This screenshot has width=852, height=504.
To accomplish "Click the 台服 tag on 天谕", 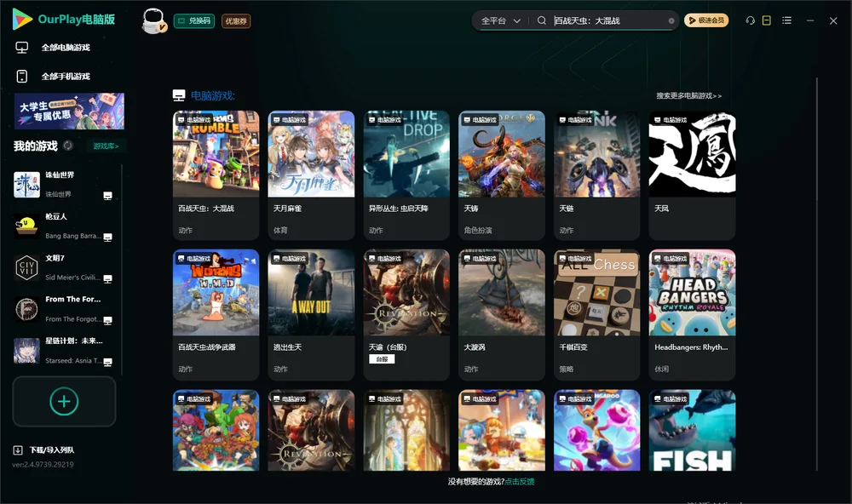I will tap(382, 359).
